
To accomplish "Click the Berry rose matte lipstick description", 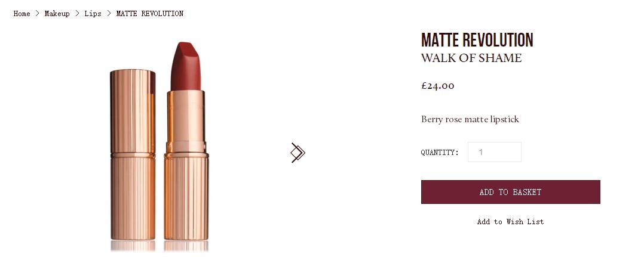I will (470, 119).
